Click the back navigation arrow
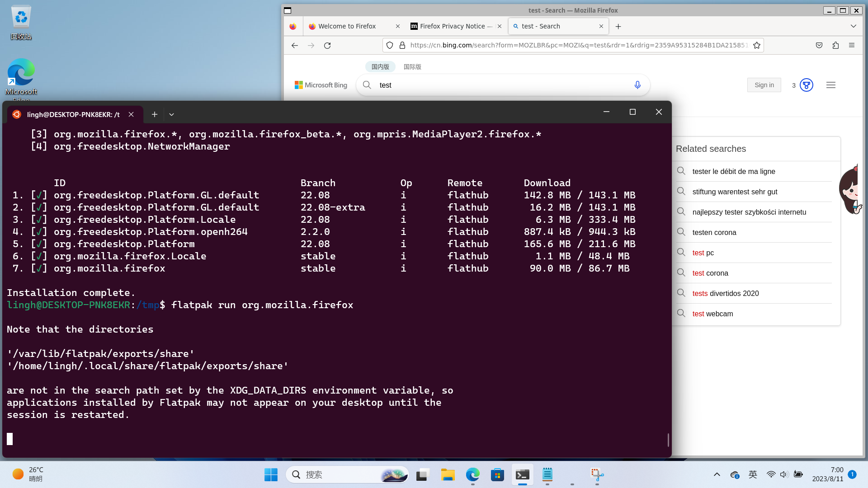Viewport: 868px width, 488px height. pyautogui.click(x=295, y=45)
